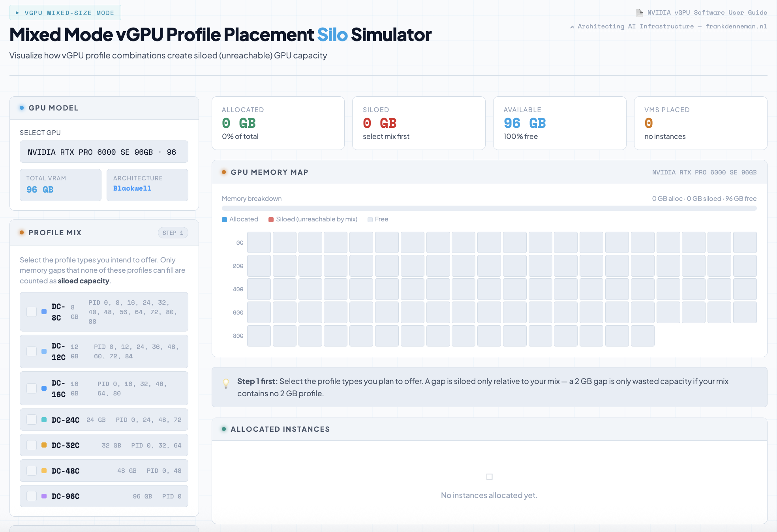Click the yellow DC-48C color square
The height and width of the screenshot is (532, 777).
tap(44, 471)
